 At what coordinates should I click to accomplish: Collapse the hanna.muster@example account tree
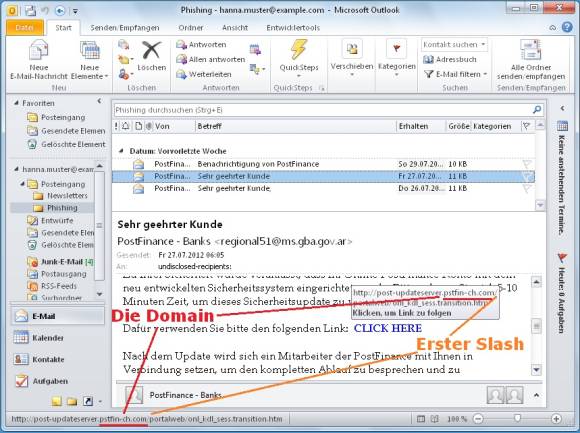pyautogui.click(x=16, y=169)
